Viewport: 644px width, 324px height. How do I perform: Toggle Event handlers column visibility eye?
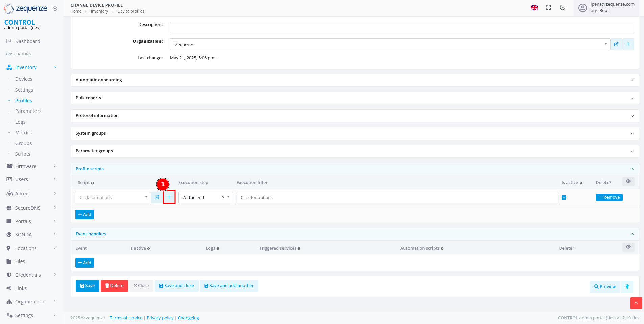pyautogui.click(x=628, y=247)
